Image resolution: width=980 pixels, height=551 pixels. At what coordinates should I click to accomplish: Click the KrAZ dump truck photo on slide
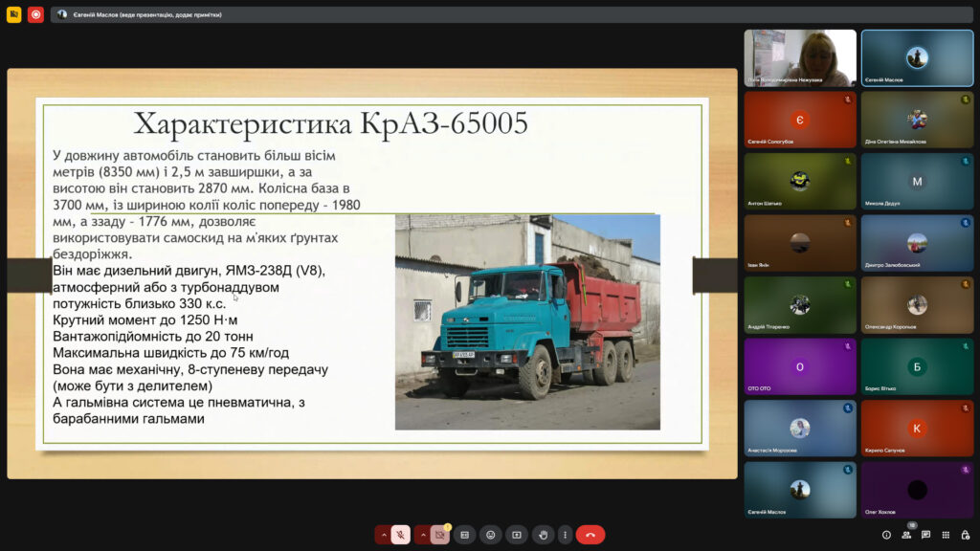click(x=527, y=321)
